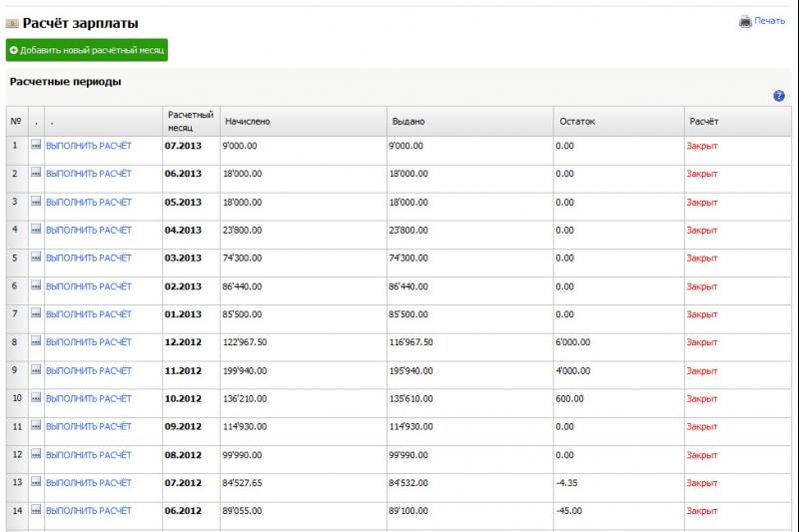Click ВЫПОЛНИТЬ РАСЧЁТ for month 03.2013

point(89,259)
